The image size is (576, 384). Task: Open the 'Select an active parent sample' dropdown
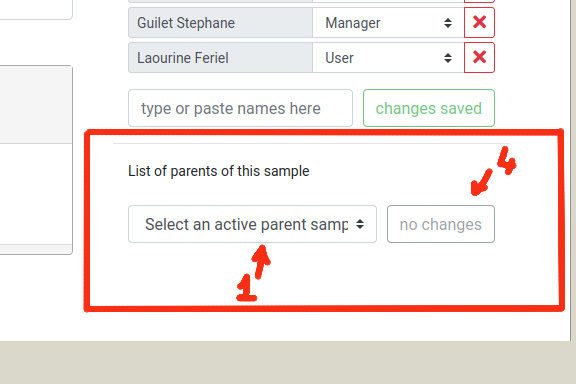point(252,224)
